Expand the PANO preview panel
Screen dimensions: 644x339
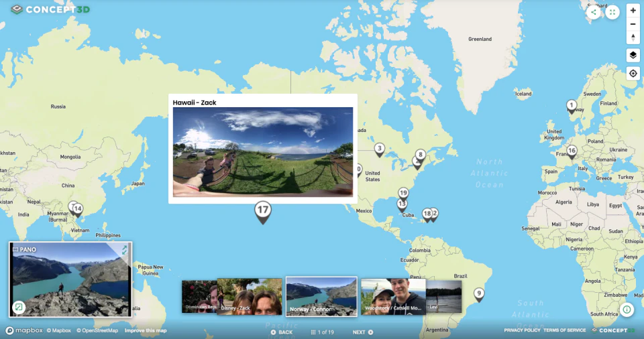(125, 249)
